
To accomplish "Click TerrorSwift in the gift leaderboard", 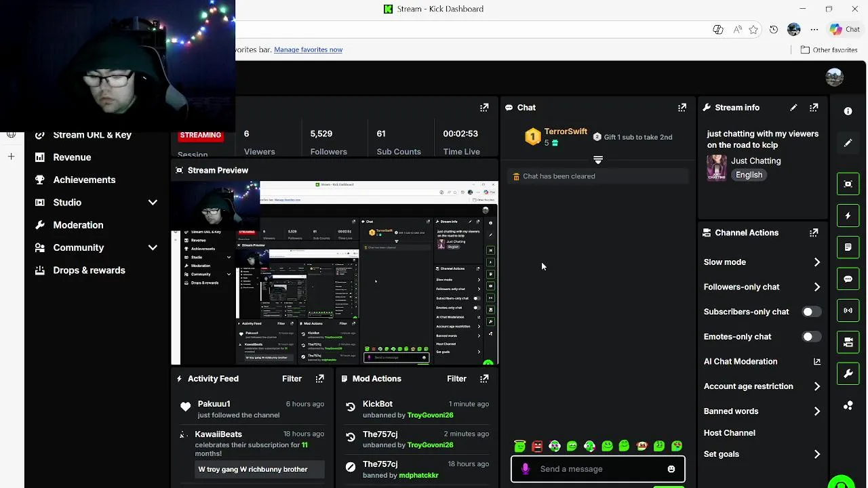I will 566,131.
